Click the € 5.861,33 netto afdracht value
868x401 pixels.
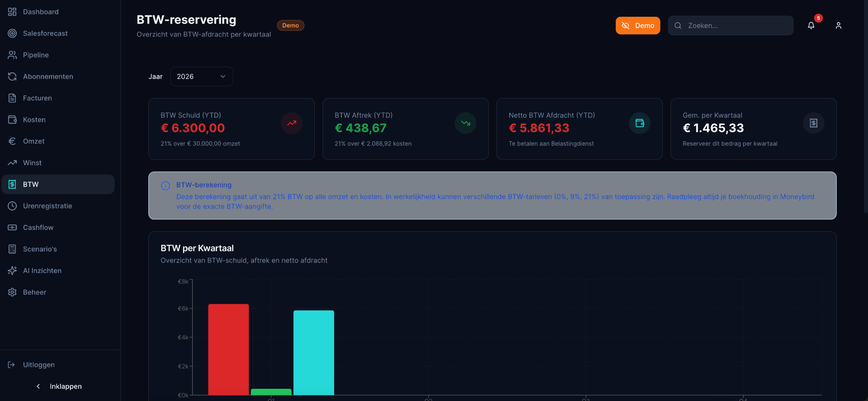(x=539, y=128)
